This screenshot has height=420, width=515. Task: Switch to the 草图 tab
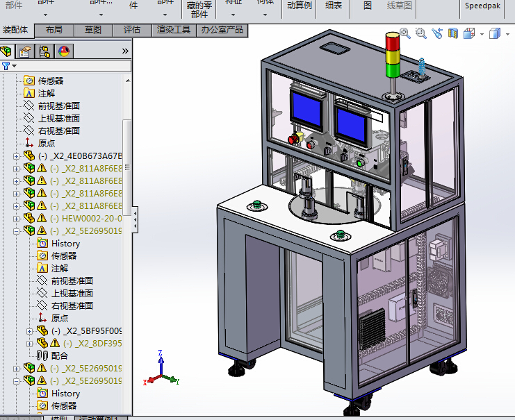coord(93,30)
